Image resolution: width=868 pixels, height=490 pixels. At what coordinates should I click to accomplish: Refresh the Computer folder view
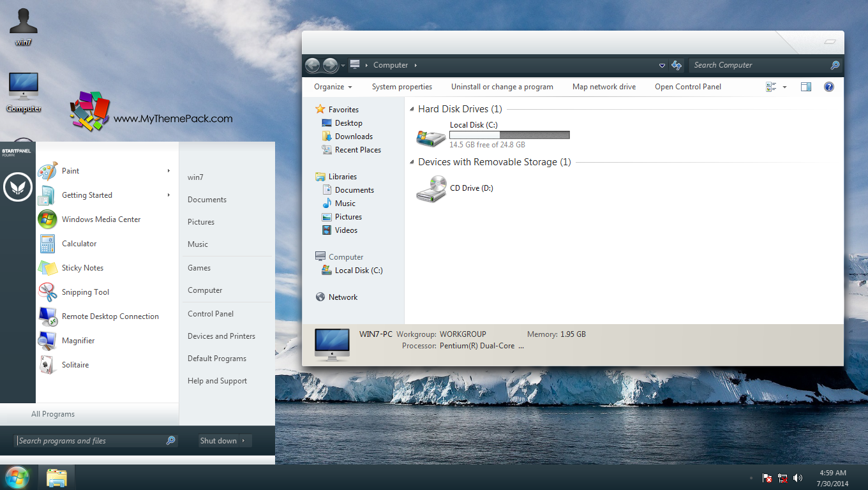tap(677, 65)
